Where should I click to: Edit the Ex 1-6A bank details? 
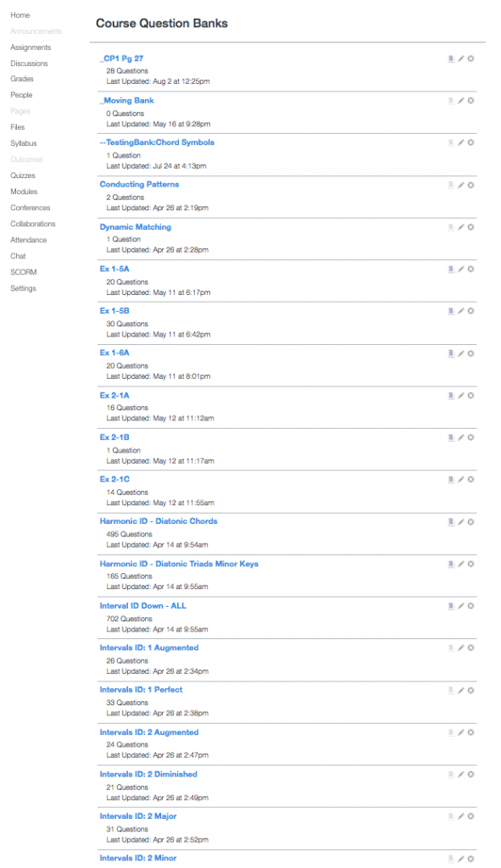[460, 353]
